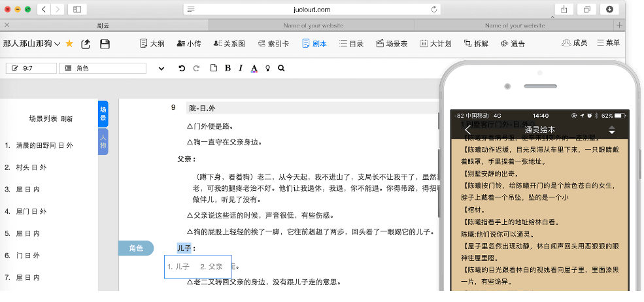Open the 场景表 scene table
Viewport: 644px width, 302px height.
tap(392, 44)
